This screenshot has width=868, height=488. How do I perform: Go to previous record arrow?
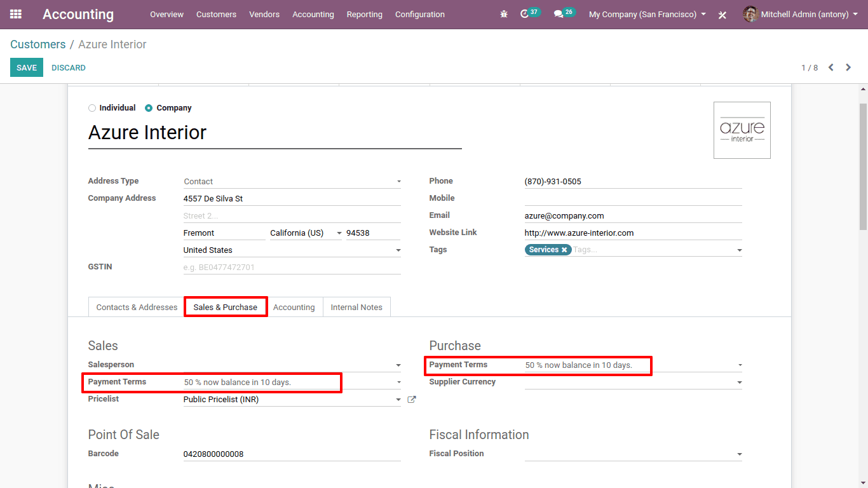pyautogui.click(x=831, y=67)
